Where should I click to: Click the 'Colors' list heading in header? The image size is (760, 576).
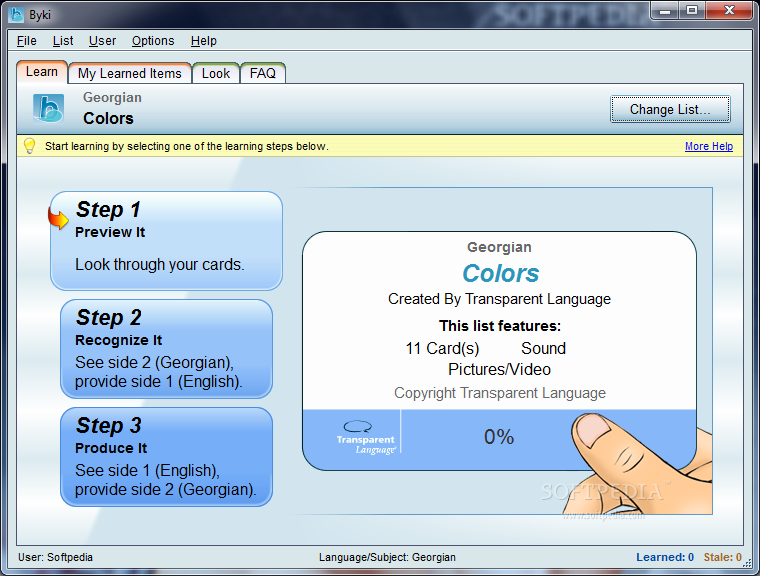coord(108,118)
